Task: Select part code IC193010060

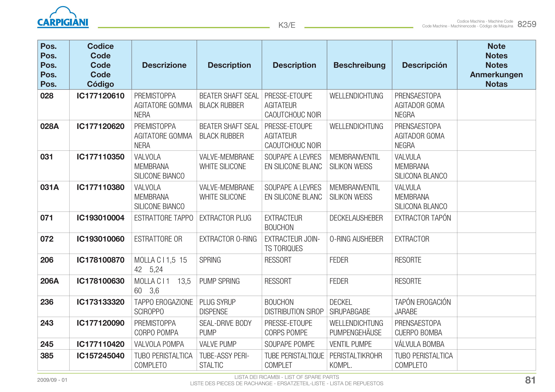Action: click(x=100, y=239)
